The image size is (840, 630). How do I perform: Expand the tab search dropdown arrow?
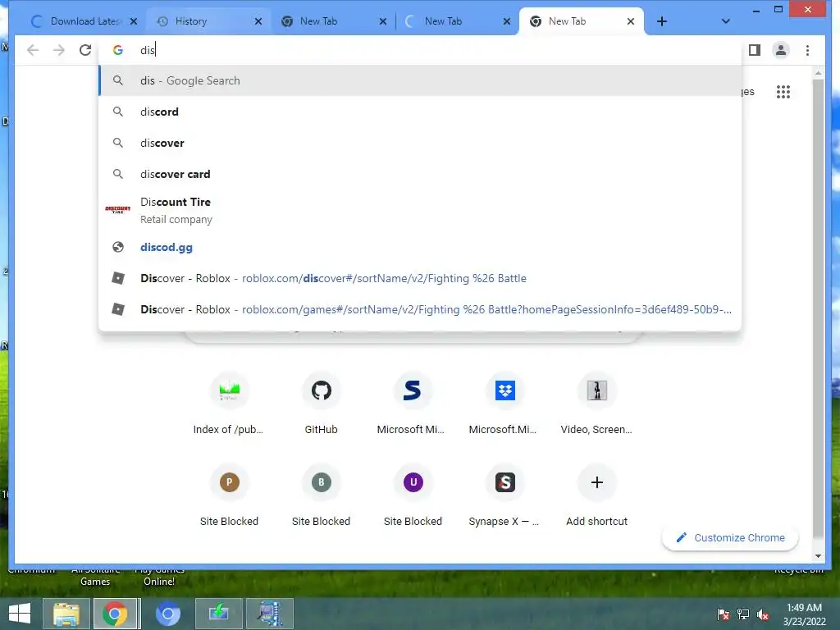pos(725,21)
